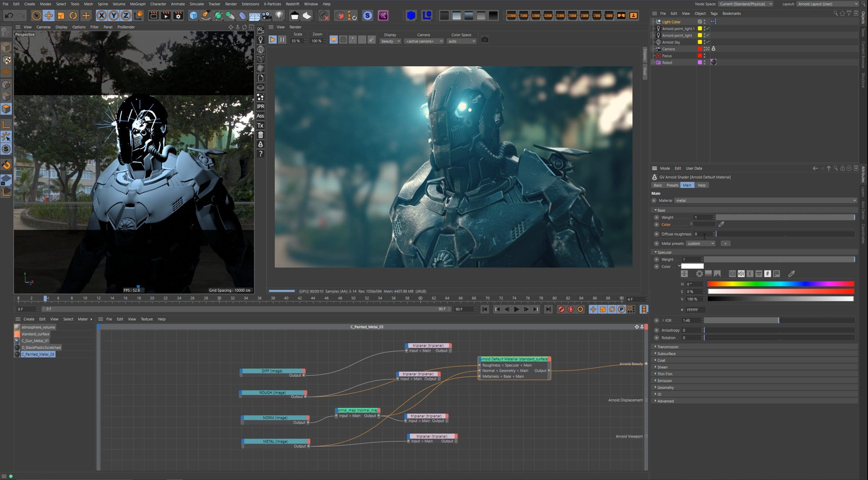This screenshot has width=868, height=480.
Task: Adjust the IOR slider
Action: [779, 320]
